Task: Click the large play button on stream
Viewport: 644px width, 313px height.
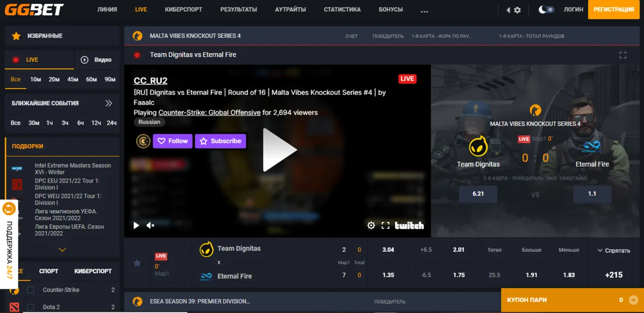Action: 279,150
